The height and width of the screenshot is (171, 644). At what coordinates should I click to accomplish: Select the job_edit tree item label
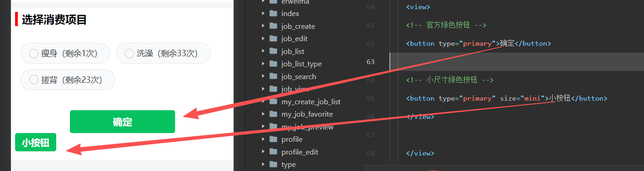[x=294, y=39]
